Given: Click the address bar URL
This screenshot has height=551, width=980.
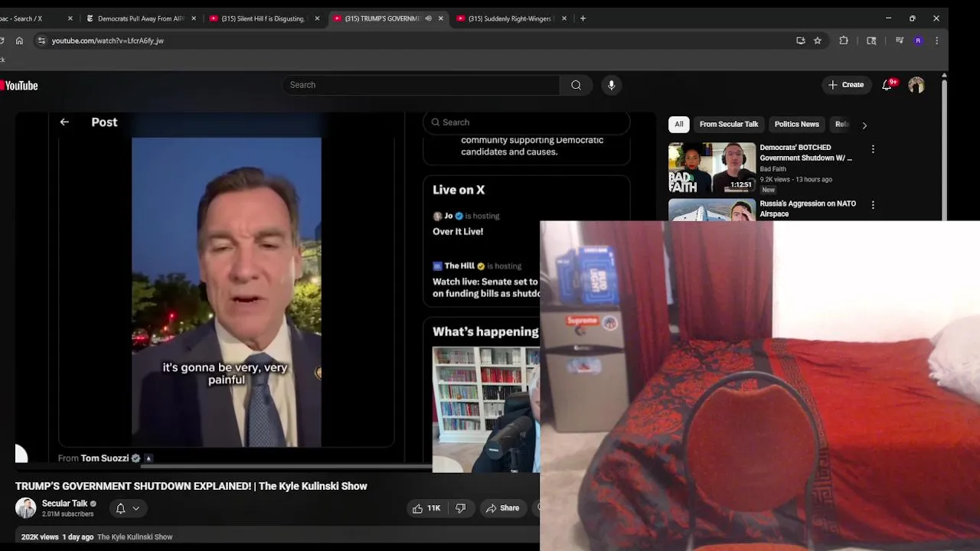Looking at the screenshot, I should coord(108,41).
